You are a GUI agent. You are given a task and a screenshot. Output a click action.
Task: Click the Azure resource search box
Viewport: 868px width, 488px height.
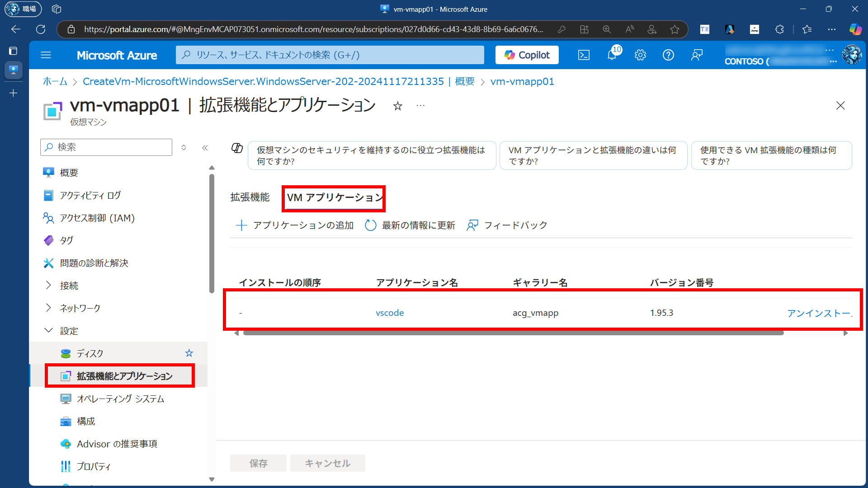tap(330, 55)
